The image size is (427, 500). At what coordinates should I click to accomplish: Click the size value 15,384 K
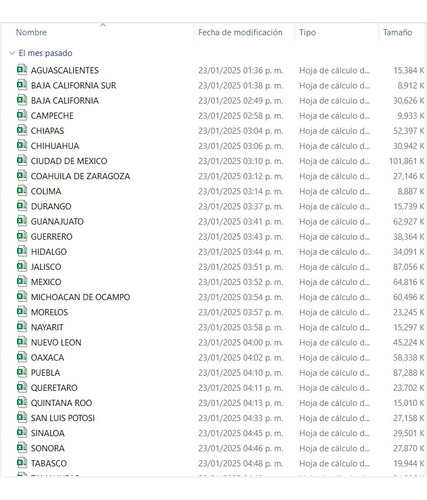pos(409,70)
